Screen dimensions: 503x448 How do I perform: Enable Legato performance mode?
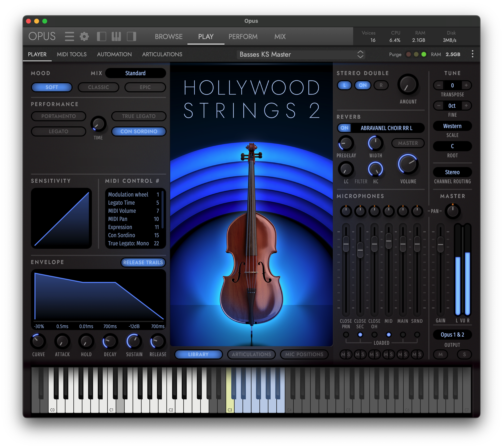59,132
